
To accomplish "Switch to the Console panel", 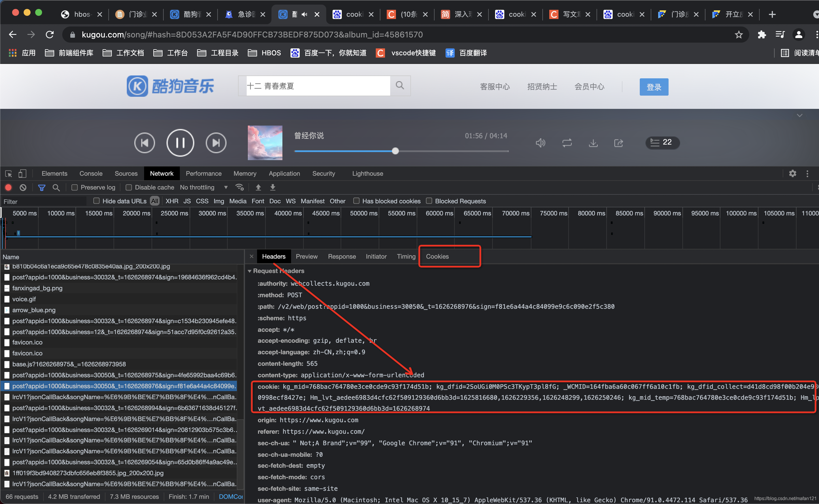I will (91, 174).
